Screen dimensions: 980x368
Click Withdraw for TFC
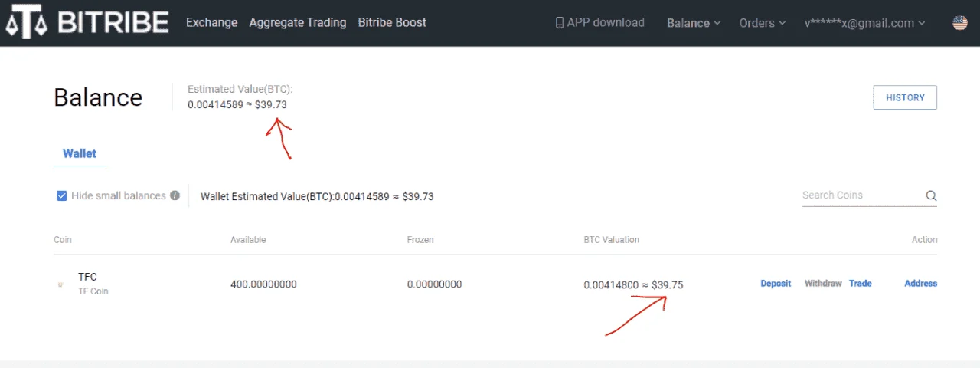click(x=823, y=284)
